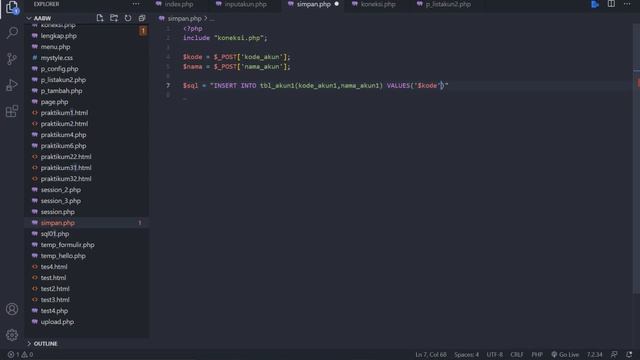Open upload.php in Explorer

click(x=57, y=322)
